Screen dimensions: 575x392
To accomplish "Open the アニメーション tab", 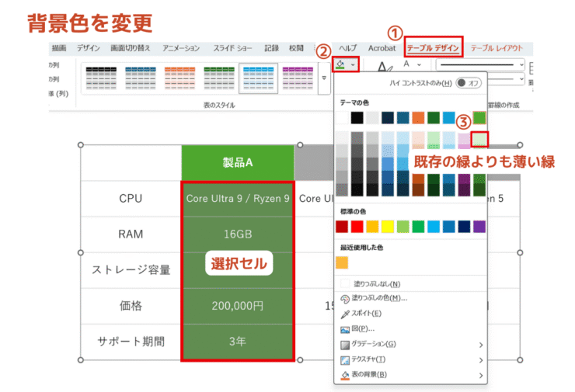I will pyautogui.click(x=181, y=48).
